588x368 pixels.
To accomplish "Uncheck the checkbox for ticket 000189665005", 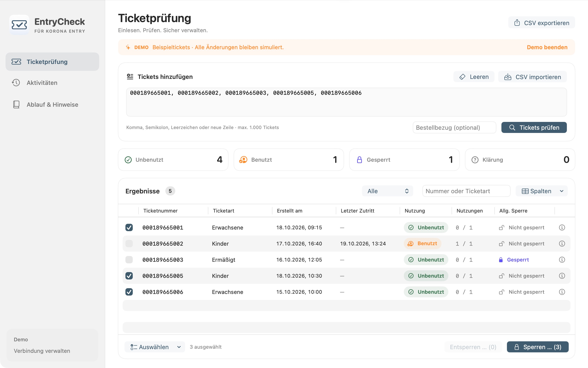I will point(129,276).
